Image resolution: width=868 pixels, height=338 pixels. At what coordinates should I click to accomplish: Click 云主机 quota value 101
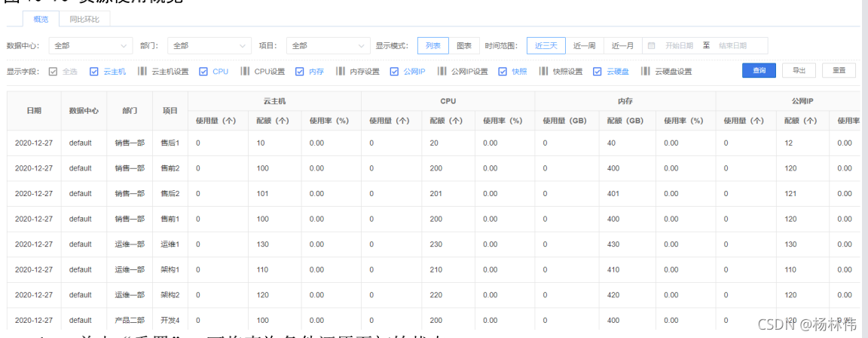point(262,194)
